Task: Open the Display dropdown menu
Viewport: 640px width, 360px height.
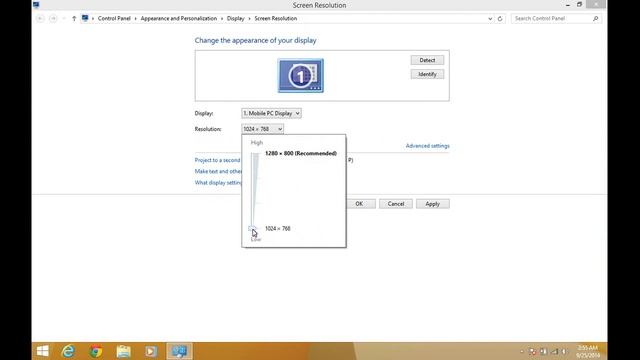Action: pyautogui.click(x=271, y=113)
